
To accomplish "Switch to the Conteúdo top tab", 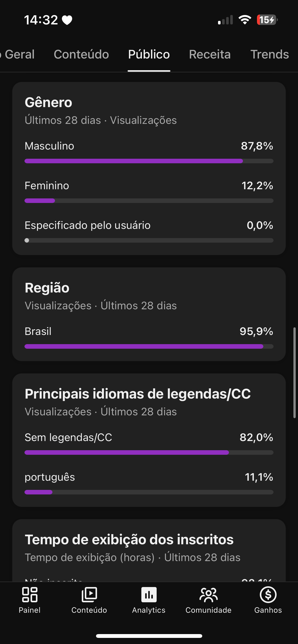I will [81, 54].
